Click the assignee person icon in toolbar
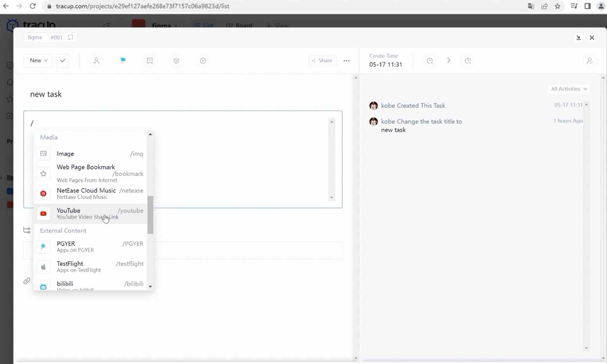Screen dimensions: 607x364 (x=96, y=60)
